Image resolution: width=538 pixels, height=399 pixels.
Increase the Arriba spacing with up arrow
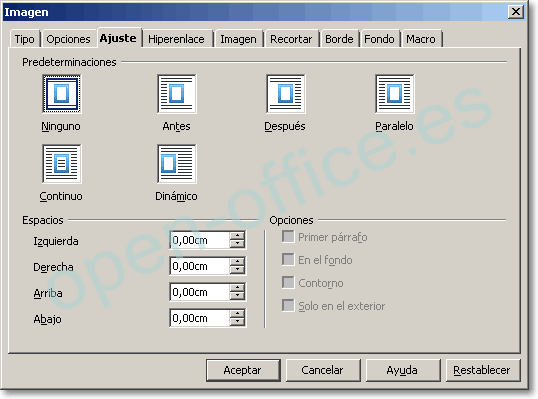tap(237, 288)
